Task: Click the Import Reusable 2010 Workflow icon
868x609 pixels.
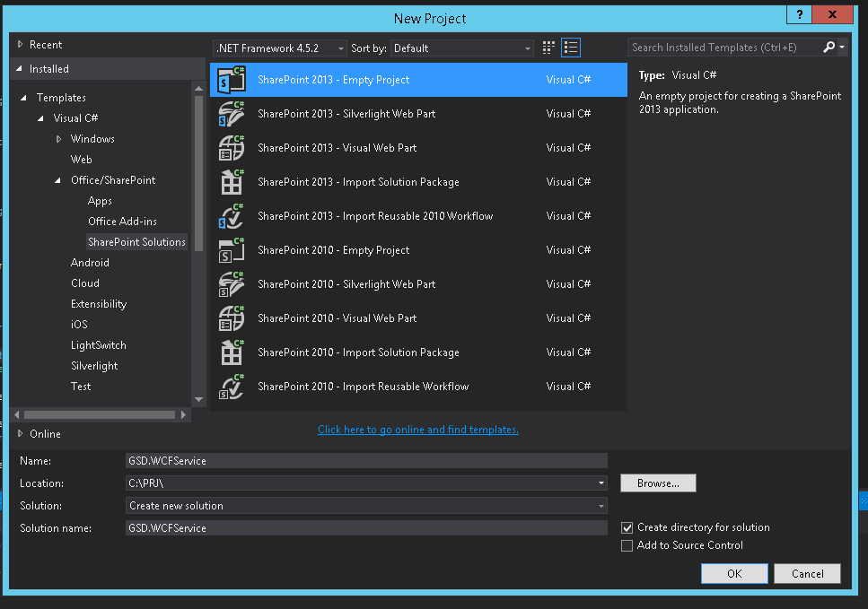Action: coord(232,216)
